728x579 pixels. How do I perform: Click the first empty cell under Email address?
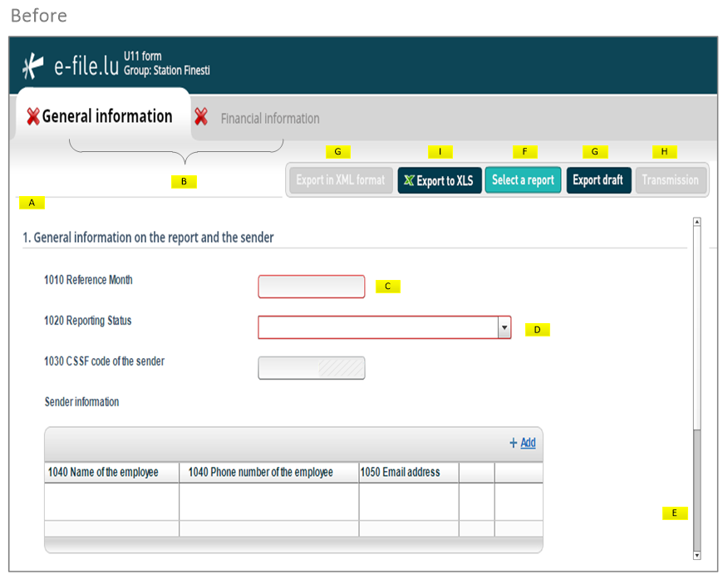409,502
